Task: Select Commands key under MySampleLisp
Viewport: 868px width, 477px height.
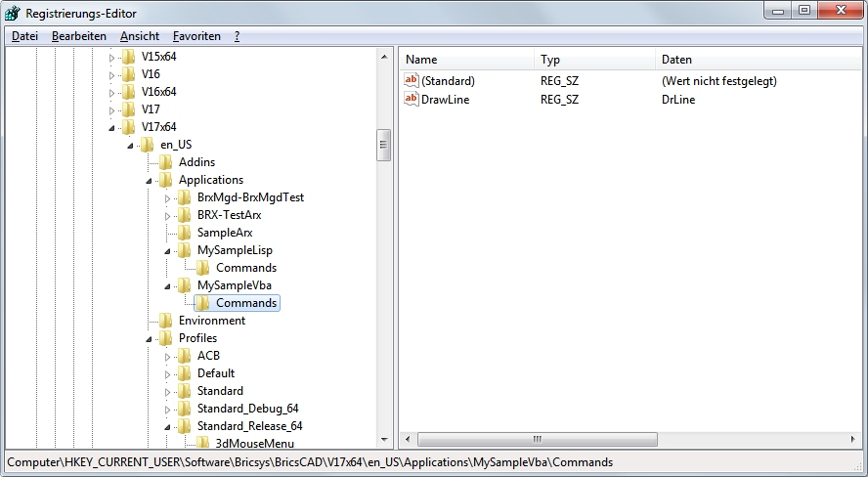Action: [x=245, y=268]
